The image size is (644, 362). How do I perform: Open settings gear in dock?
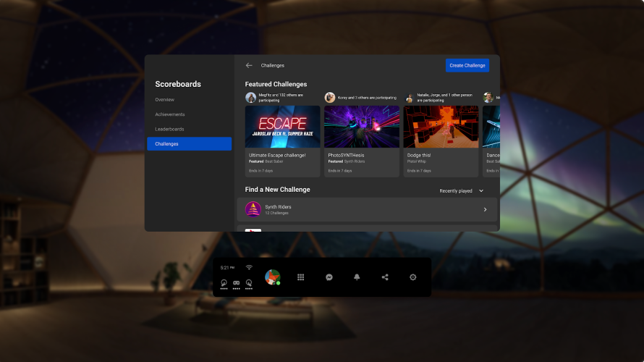pyautogui.click(x=413, y=277)
